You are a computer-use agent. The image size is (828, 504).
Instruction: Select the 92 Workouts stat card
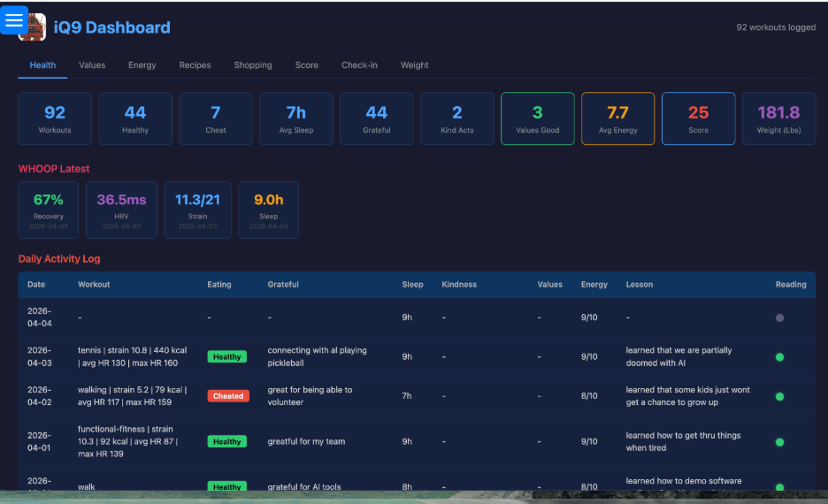point(55,118)
